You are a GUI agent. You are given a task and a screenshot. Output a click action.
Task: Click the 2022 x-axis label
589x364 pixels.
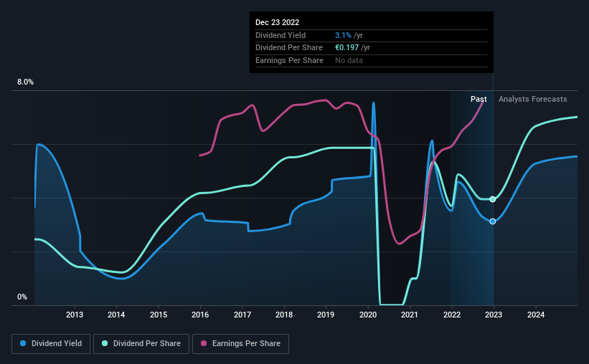point(452,315)
